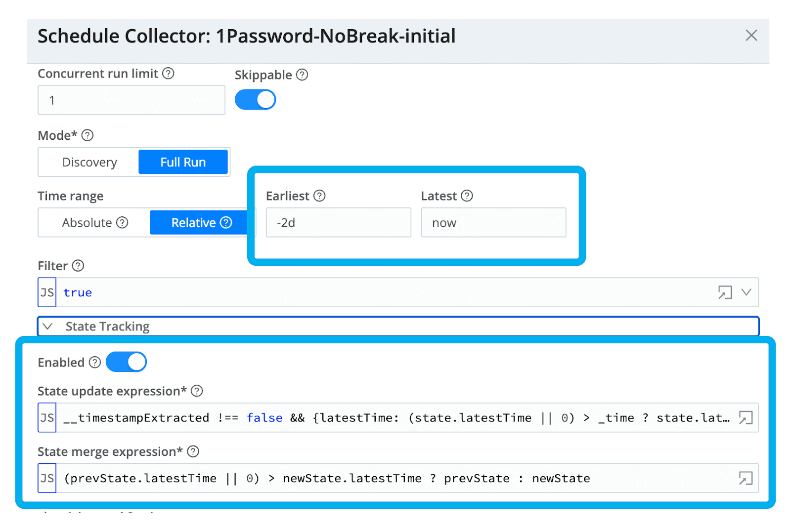Click help icon next to Latest
Screen dimensions: 791x532
click(467, 196)
